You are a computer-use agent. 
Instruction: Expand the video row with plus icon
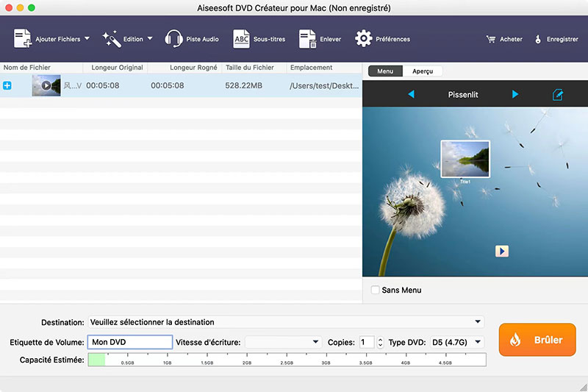pos(7,85)
